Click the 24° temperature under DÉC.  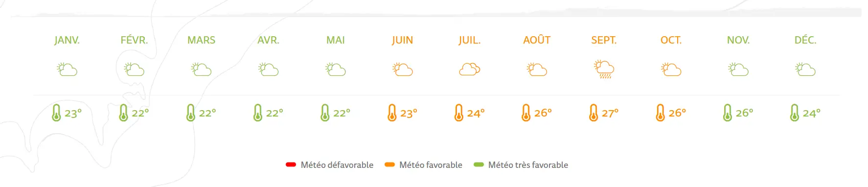(811, 113)
